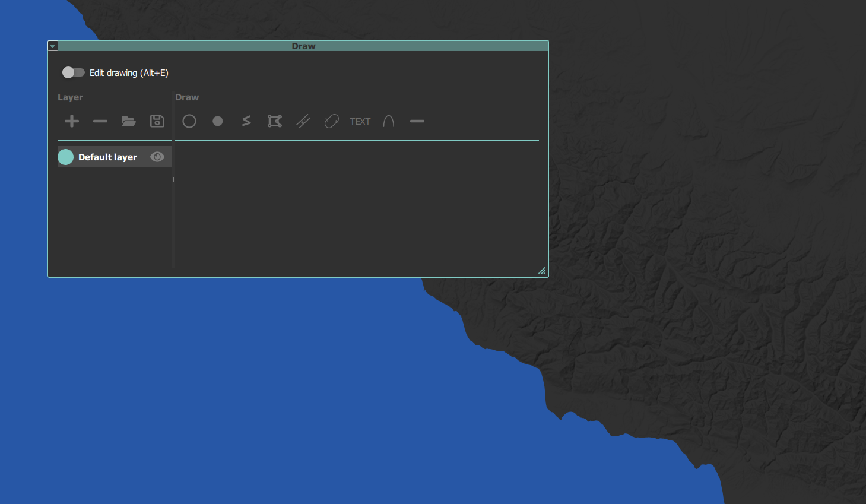
Task: Select the arch curve draw tool
Action: tap(389, 121)
